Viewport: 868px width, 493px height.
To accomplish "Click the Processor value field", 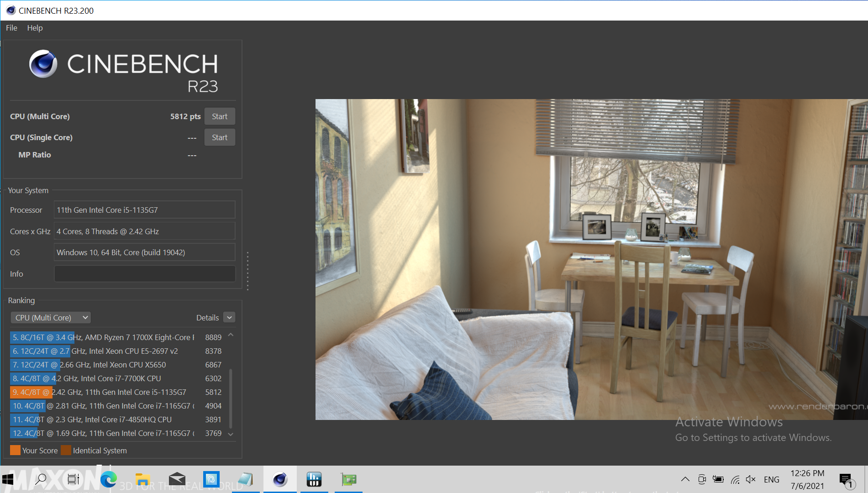I will pyautogui.click(x=145, y=210).
